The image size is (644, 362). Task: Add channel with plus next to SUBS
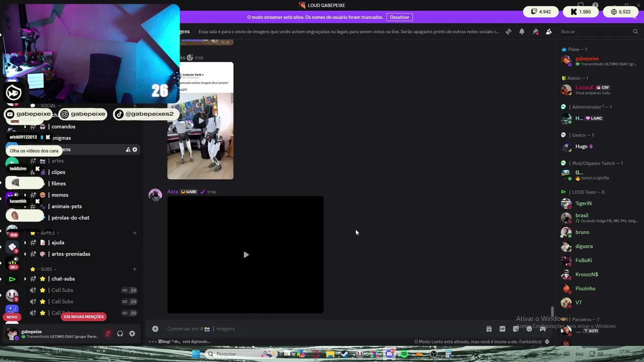click(x=134, y=269)
